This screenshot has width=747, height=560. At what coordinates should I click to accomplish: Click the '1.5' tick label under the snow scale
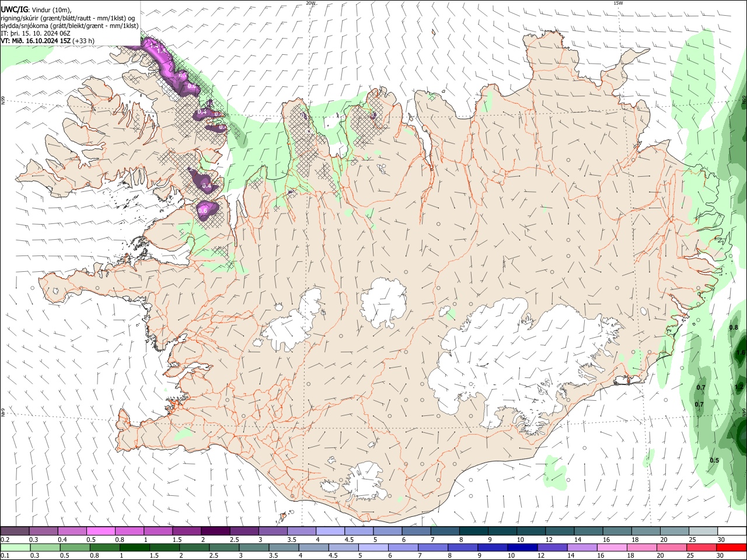pyautogui.click(x=176, y=540)
